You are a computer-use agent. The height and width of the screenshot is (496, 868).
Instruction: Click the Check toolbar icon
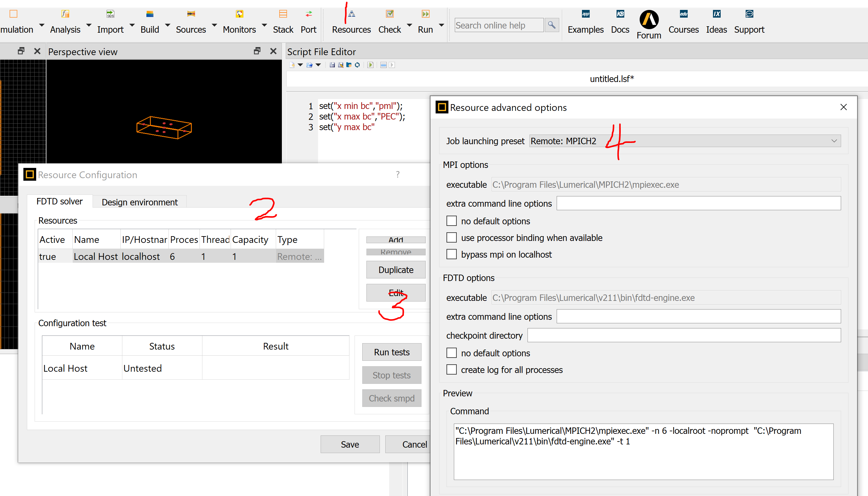tap(389, 14)
